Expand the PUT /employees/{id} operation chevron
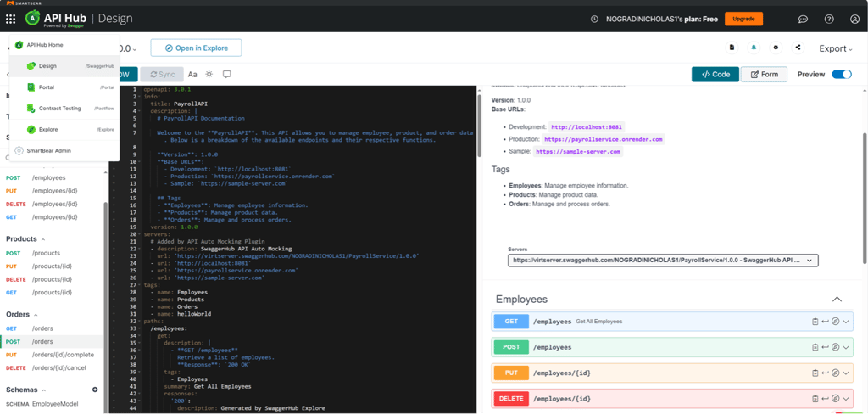 [x=845, y=373]
